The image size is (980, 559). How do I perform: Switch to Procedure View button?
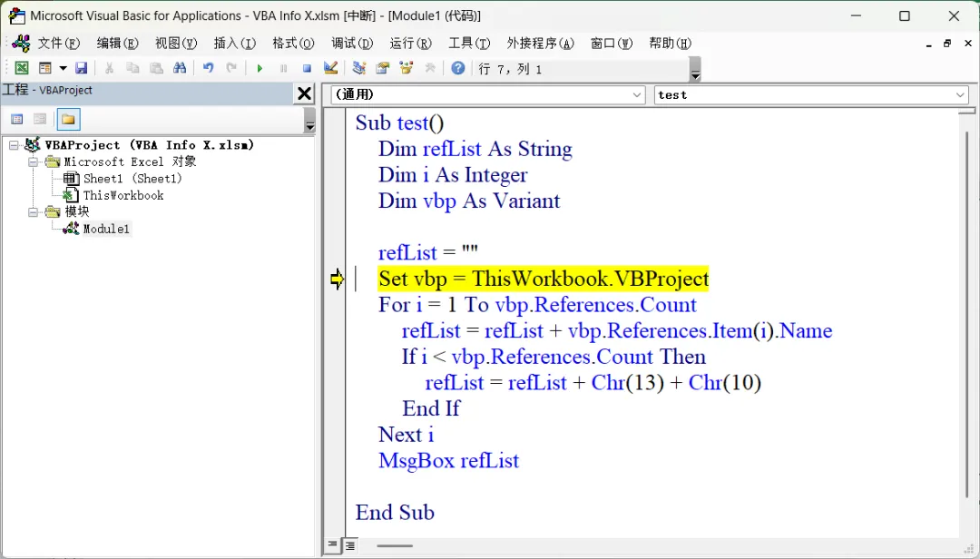[332, 545]
